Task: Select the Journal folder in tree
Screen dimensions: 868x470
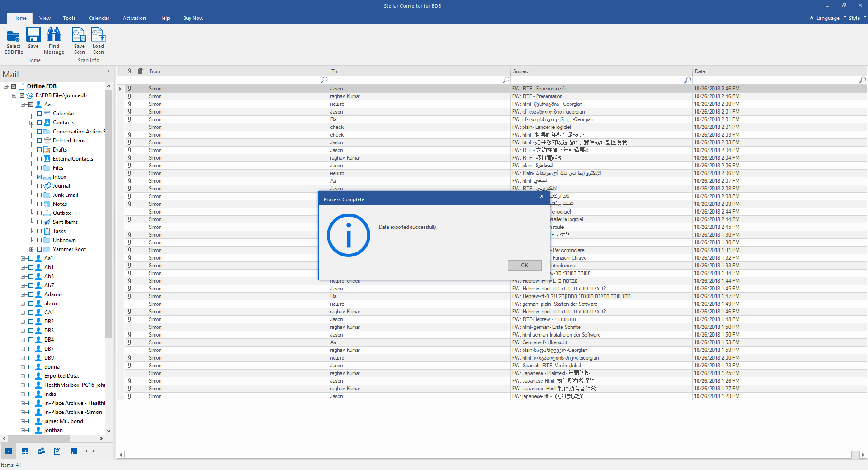Action: click(61, 186)
